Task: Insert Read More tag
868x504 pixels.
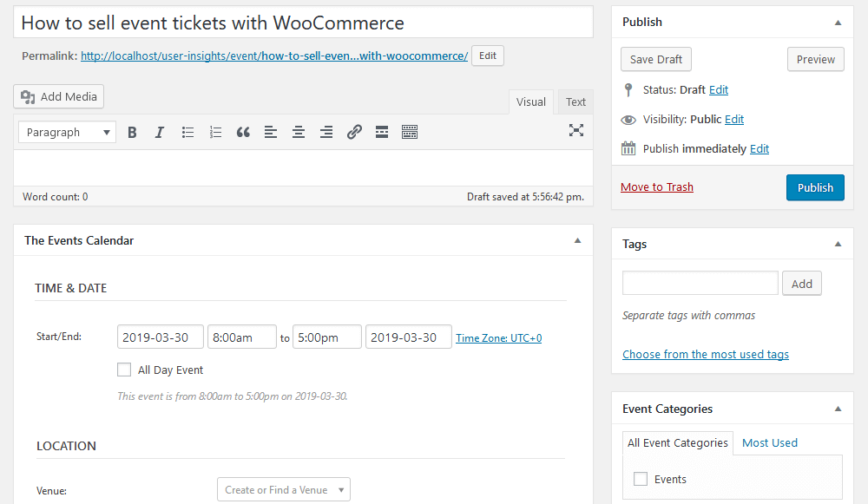Action: tap(382, 132)
